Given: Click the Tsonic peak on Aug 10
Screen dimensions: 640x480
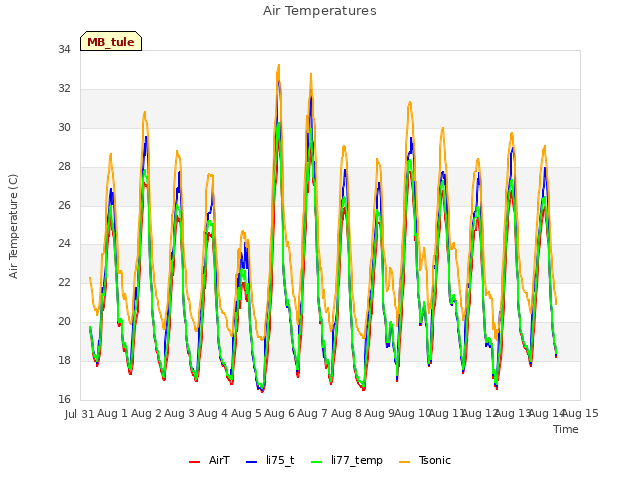Looking at the screenshot, I should click(x=410, y=102).
